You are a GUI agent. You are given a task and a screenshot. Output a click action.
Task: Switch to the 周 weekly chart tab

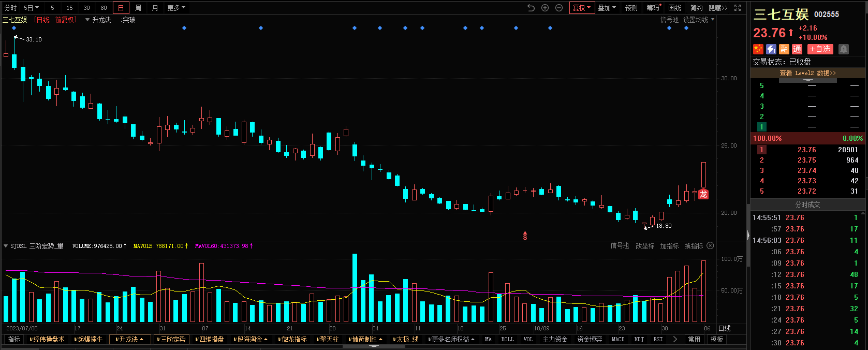[x=138, y=8]
